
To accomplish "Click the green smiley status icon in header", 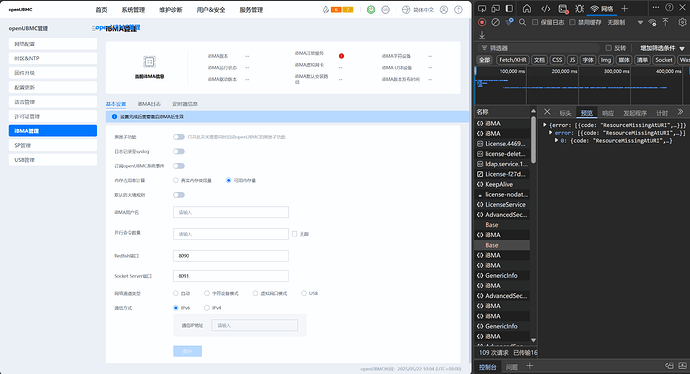I will pos(371,10).
